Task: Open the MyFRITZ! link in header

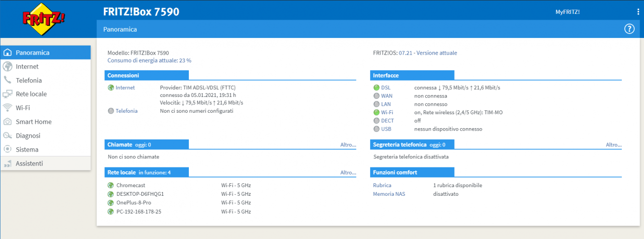Action: coord(568,12)
